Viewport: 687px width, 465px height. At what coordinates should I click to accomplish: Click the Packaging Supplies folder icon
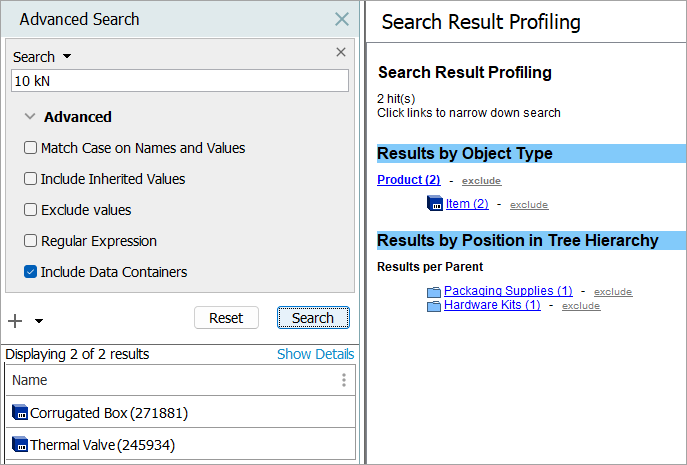[x=434, y=292]
